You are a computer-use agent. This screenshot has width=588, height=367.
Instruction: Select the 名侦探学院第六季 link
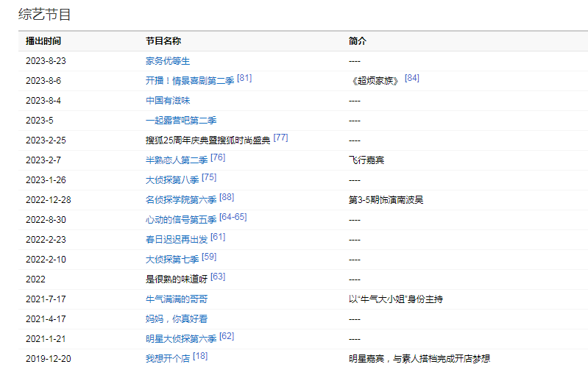coord(181,200)
